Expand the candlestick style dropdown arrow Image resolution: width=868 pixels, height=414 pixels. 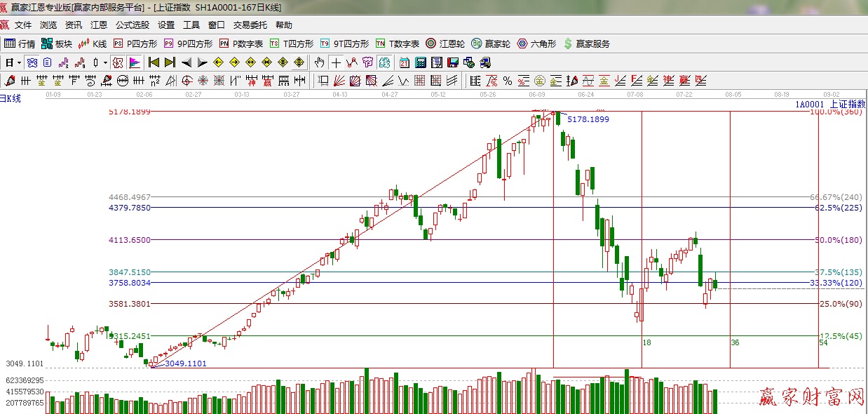(x=105, y=62)
